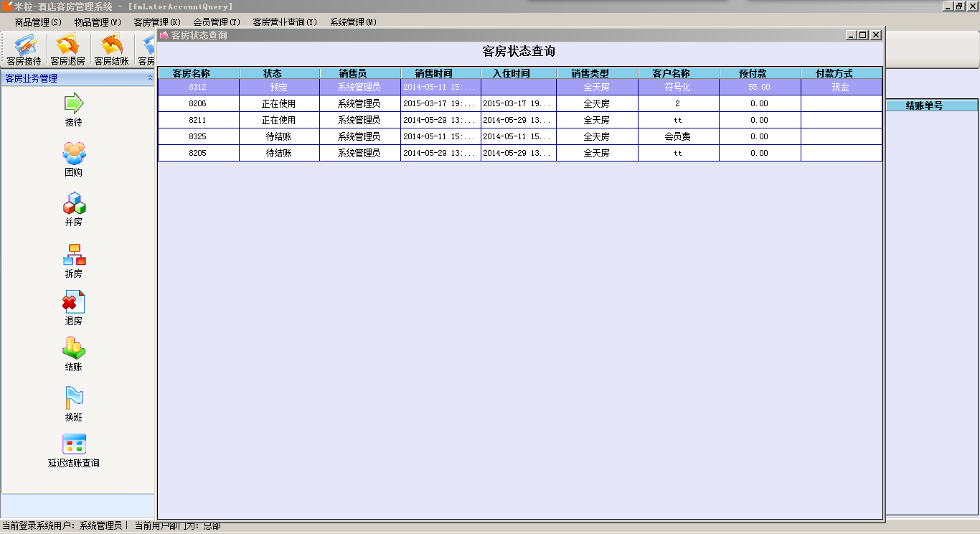Click the 结账 settle bill icon
Viewport: 980px width, 534px height.
(x=74, y=349)
